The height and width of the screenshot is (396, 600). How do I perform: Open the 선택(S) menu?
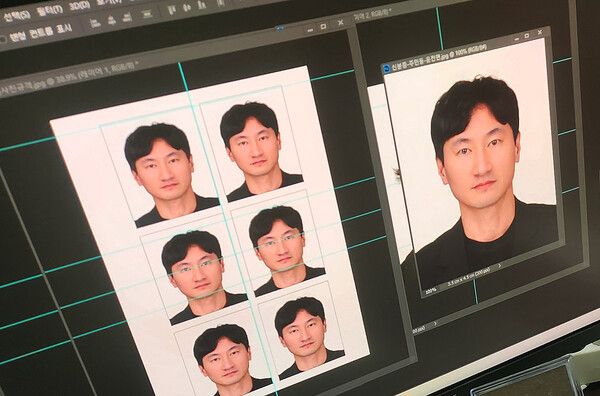16,16
